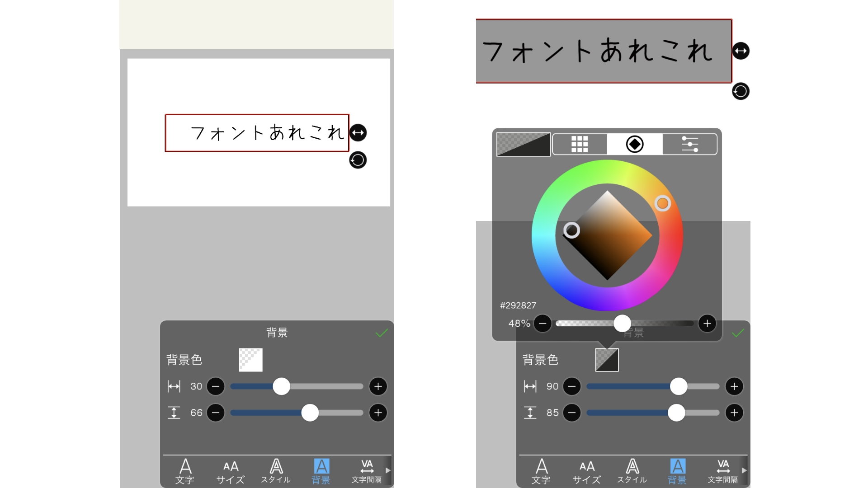This screenshot has height=488, width=868.
Task: Decrease background height with minus button
Action: coord(572,413)
